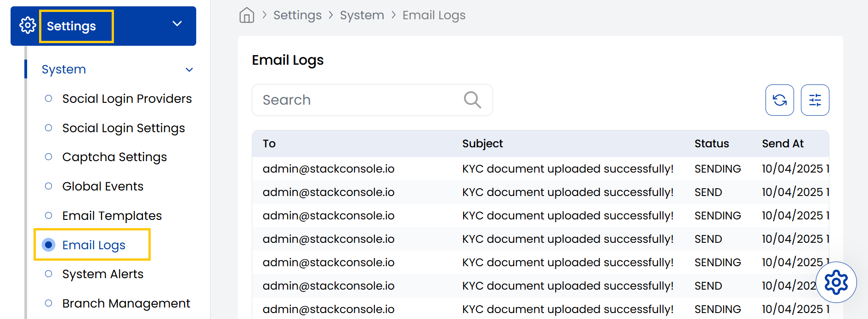Collapse the Settings menu chevron
The height and width of the screenshot is (319, 868).
click(x=177, y=23)
